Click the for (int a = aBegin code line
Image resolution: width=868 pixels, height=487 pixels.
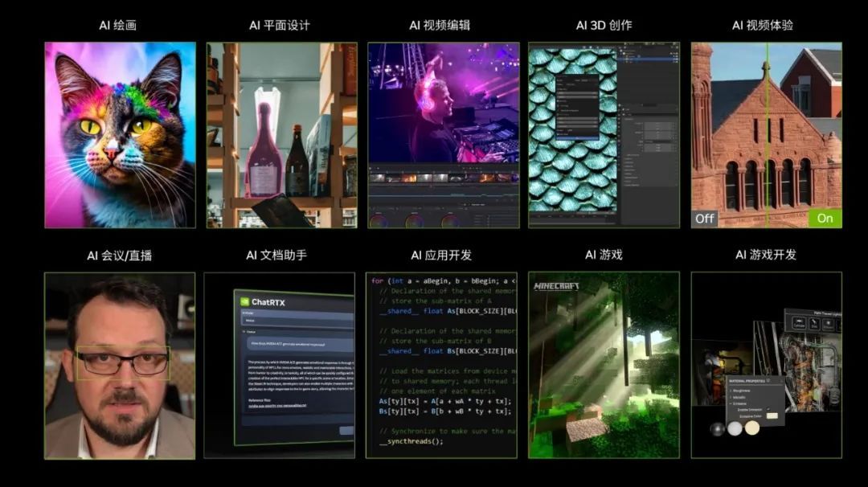pyautogui.click(x=444, y=281)
